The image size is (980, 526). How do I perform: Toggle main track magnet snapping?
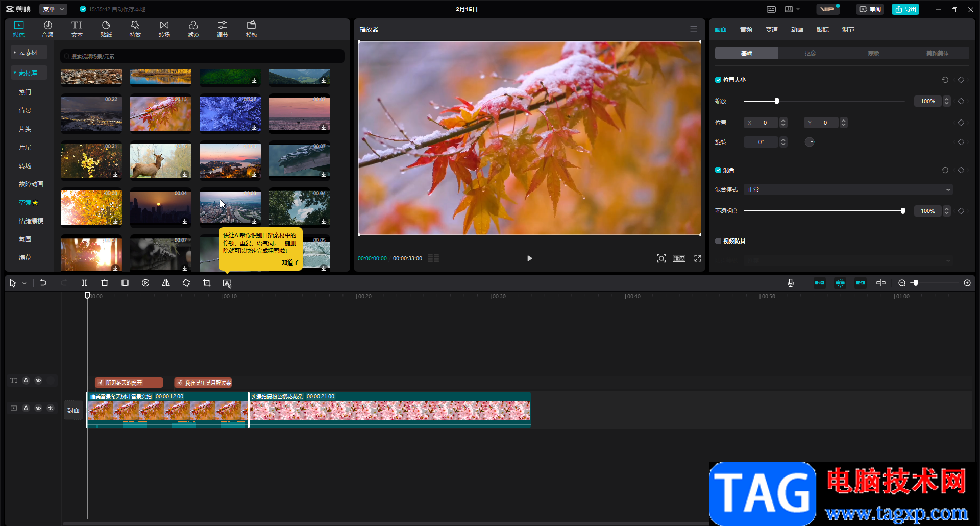[820, 283]
